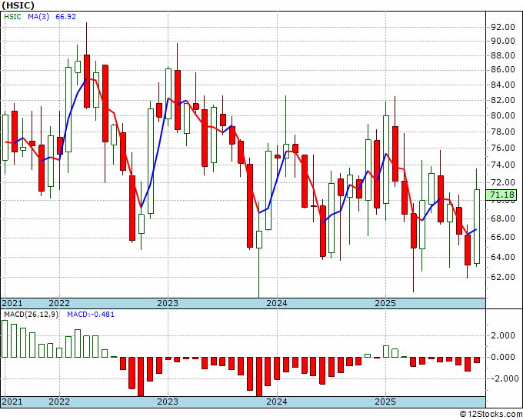Click the 88.00 price axis label

coord(503,55)
